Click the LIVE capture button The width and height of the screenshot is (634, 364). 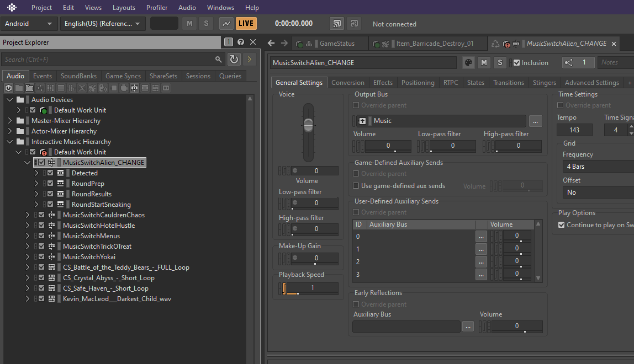tap(245, 24)
